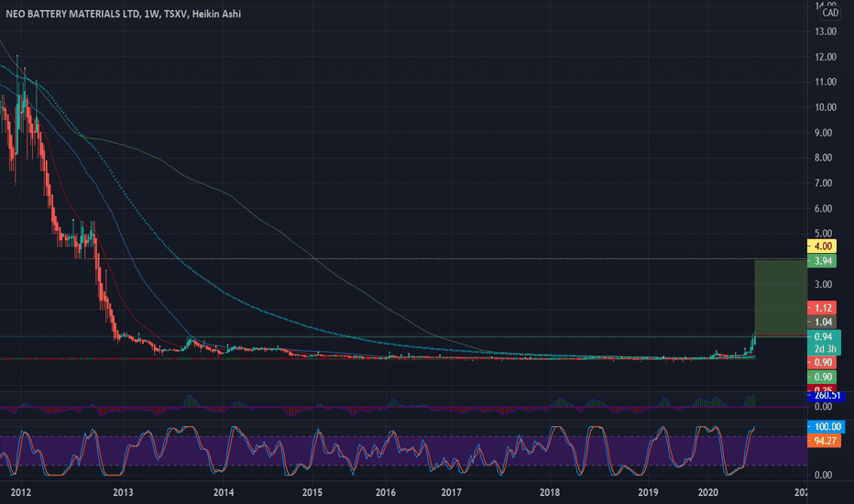The height and width of the screenshot is (504, 854).
Task: Click the 2017 time axis label
Action: (x=451, y=493)
